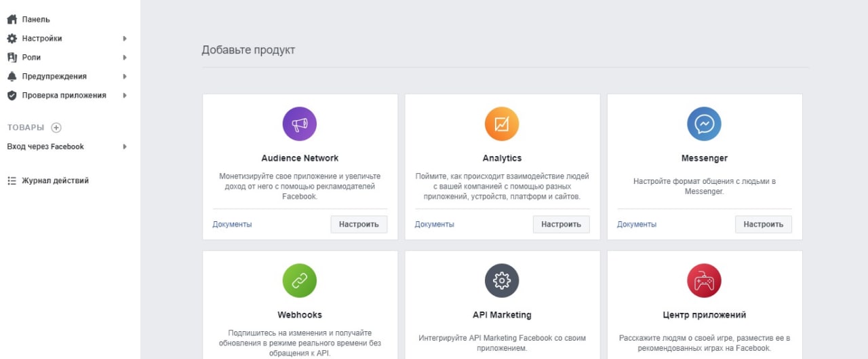The height and width of the screenshot is (359, 868).
Task: Add a product with the ТОВАРЫ plus icon
Action: 56,128
